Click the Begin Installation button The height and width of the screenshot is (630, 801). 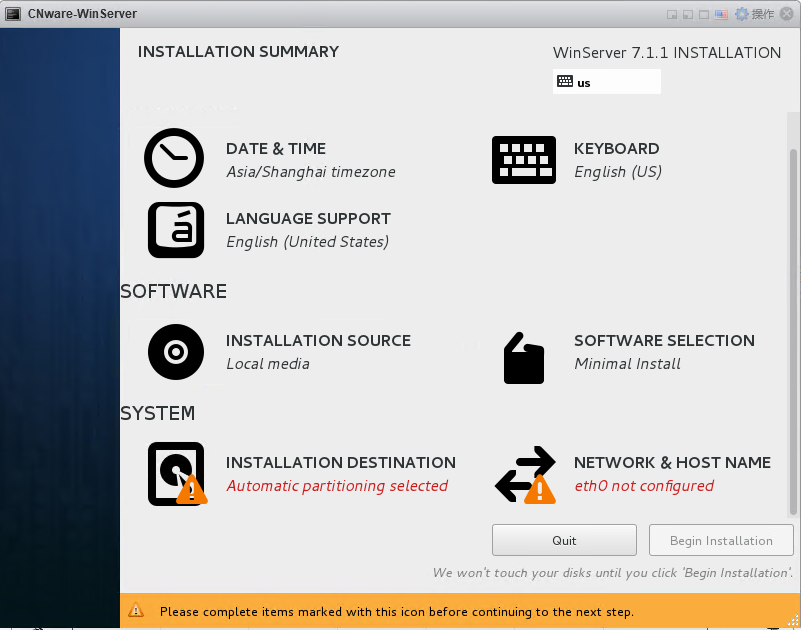721,540
